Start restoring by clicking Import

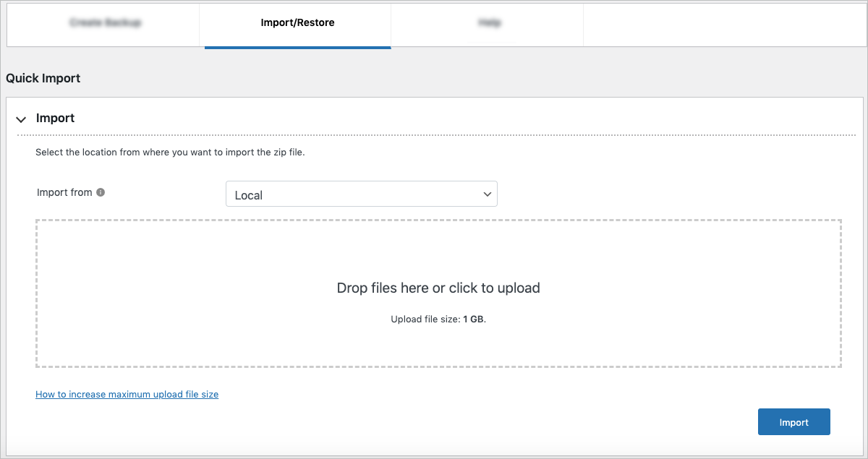(793, 421)
